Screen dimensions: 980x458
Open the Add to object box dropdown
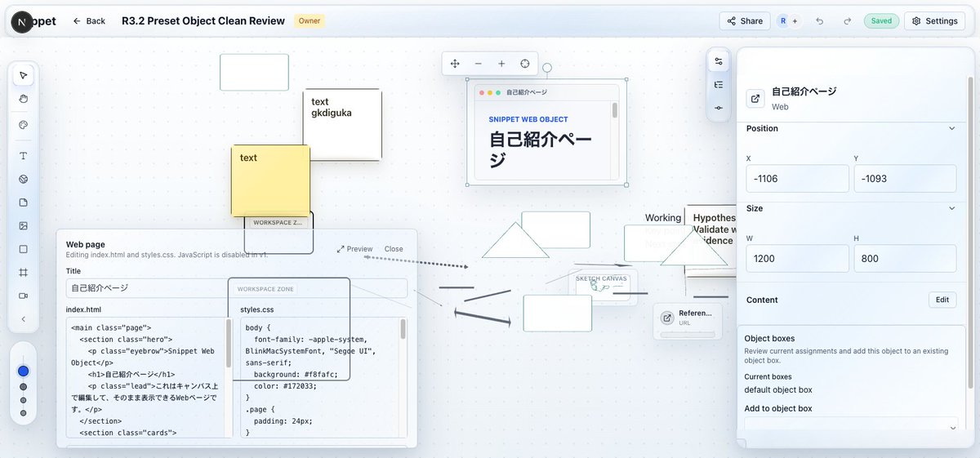point(853,427)
